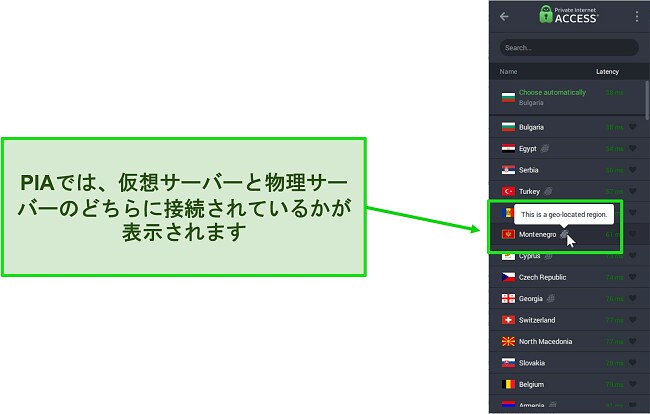Select the Serbia region name
Screen dimensions: 650x414
pos(529,170)
